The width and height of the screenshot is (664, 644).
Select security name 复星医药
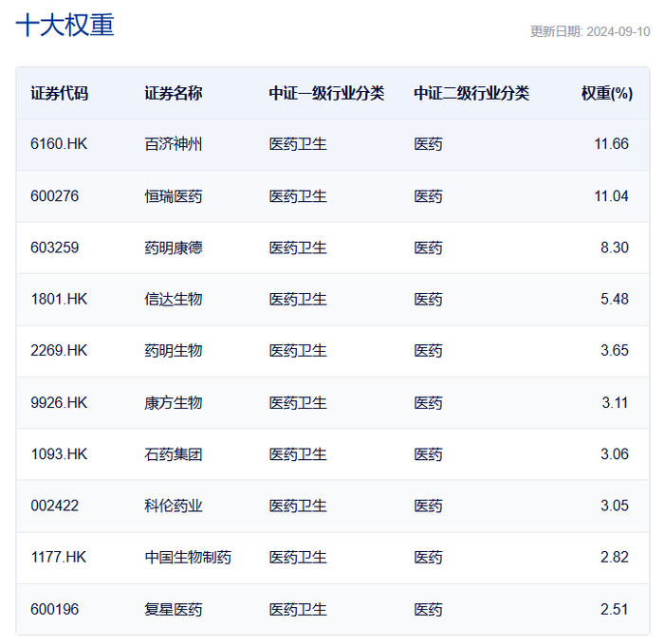point(174,609)
